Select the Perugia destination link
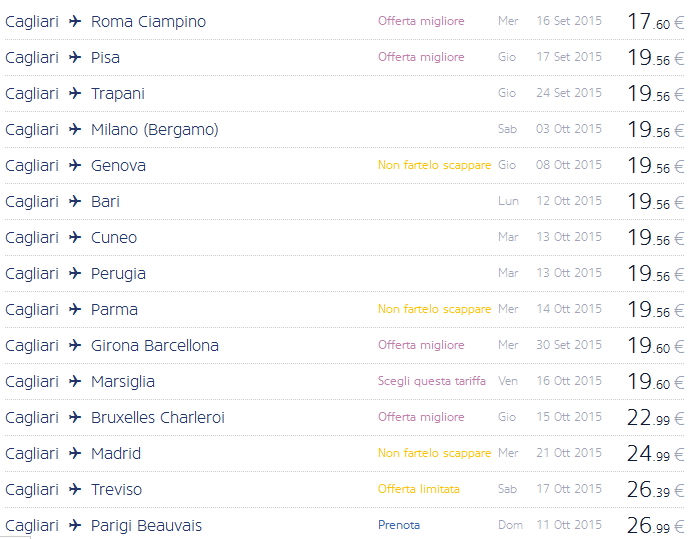This screenshot has height=539, width=691. (118, 273)
